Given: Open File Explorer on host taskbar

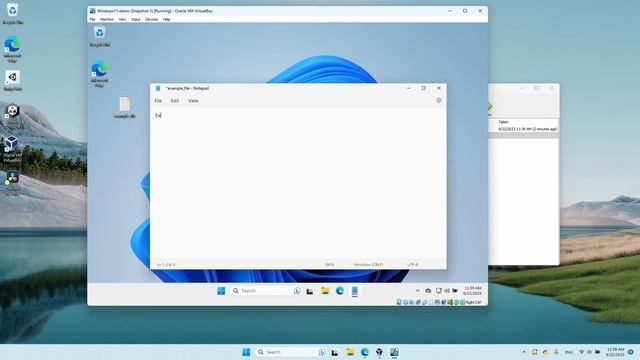Looking at the screenshot, I should click(350, 352).
